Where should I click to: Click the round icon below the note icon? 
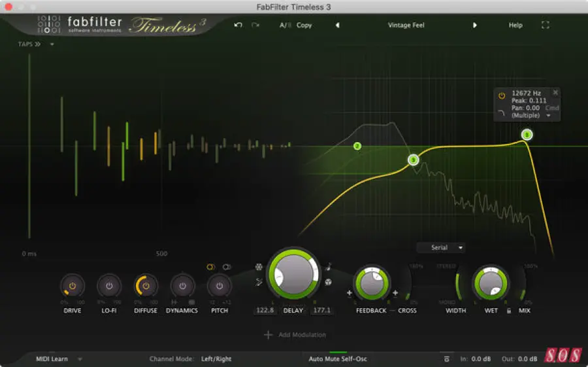[328, 282]
